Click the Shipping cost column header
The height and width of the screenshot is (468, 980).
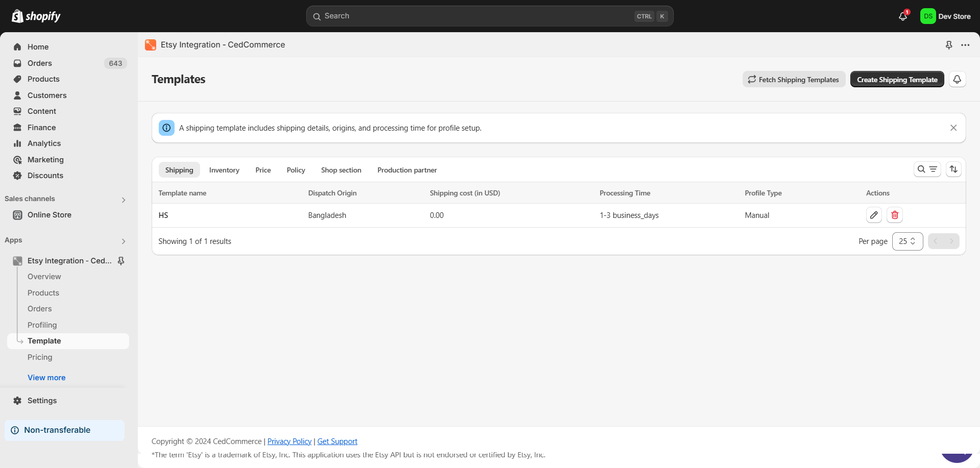465,193
